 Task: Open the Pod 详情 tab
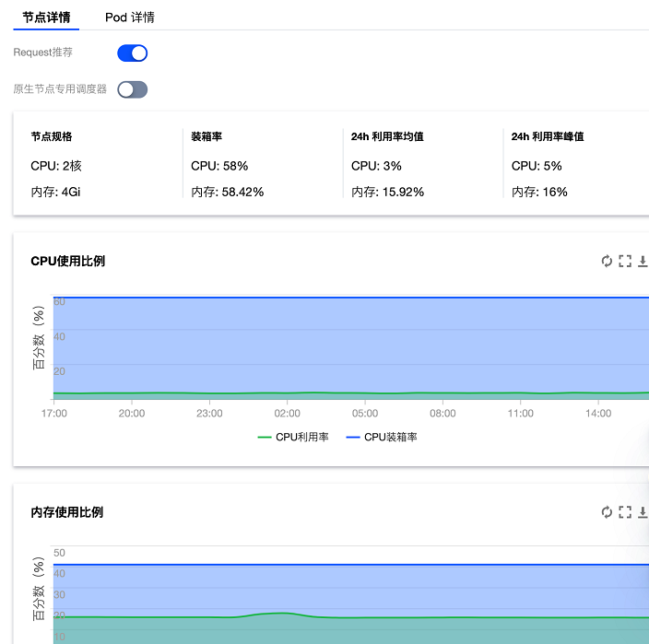pyautogui.click(x=130, y=17)
